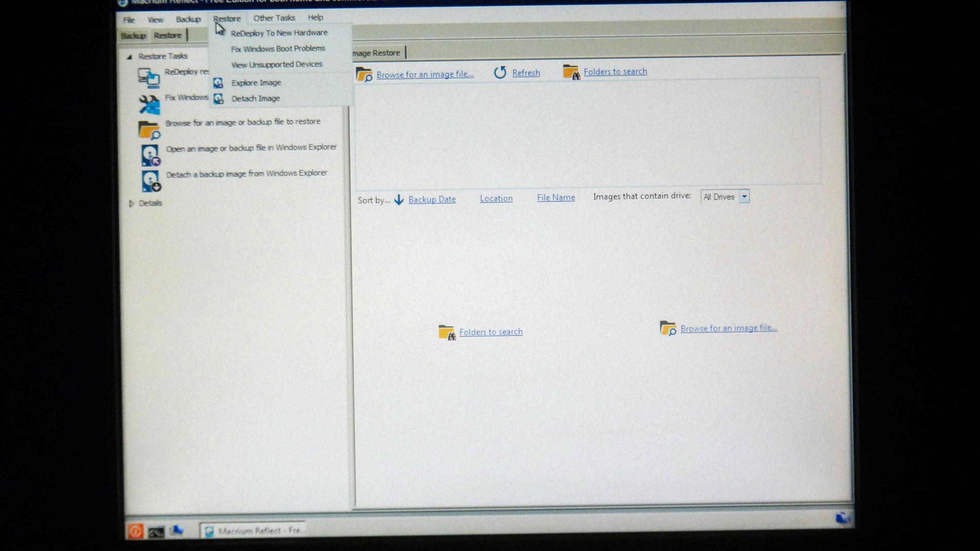Click top Folders to search link
The height and width of the screenshot is (551, 980).
pos(616,72)
